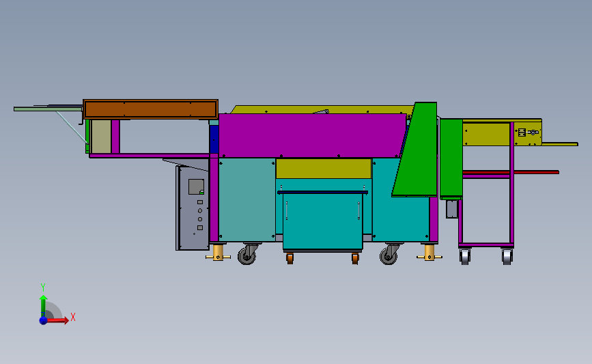This screenshot has width=592, height=364.
Task: Click the green Y axis arrow of the triad
Action: pos(44,307)
